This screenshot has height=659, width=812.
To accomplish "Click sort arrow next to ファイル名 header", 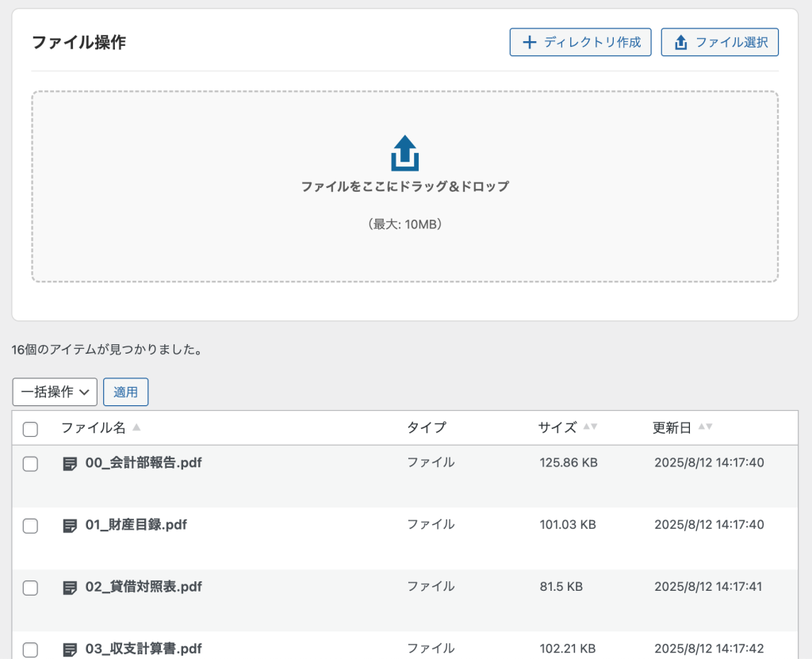I will [136, 427].
